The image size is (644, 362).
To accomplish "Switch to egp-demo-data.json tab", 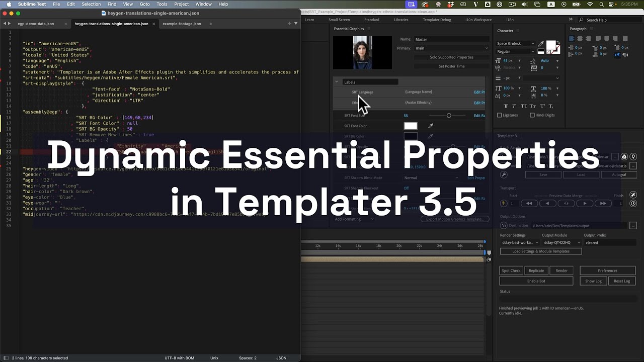I will point(36,24).
